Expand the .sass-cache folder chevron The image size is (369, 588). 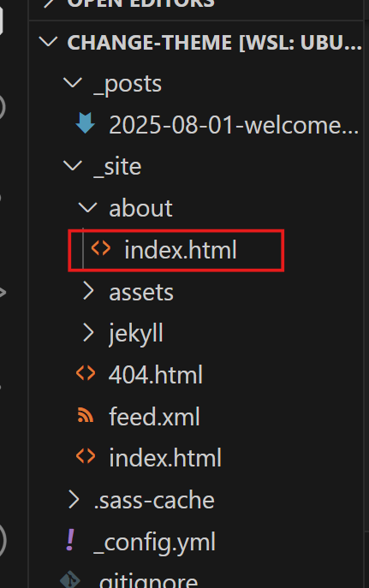[x=74, y=500]
